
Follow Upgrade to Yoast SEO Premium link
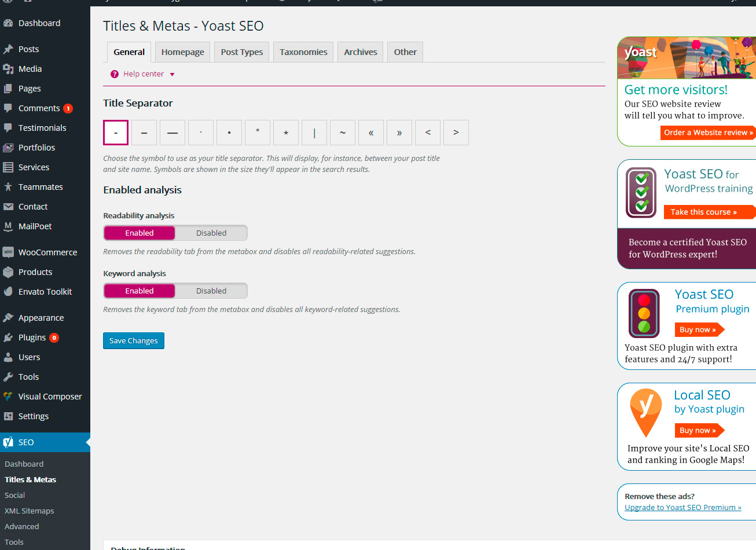(682, 508)
